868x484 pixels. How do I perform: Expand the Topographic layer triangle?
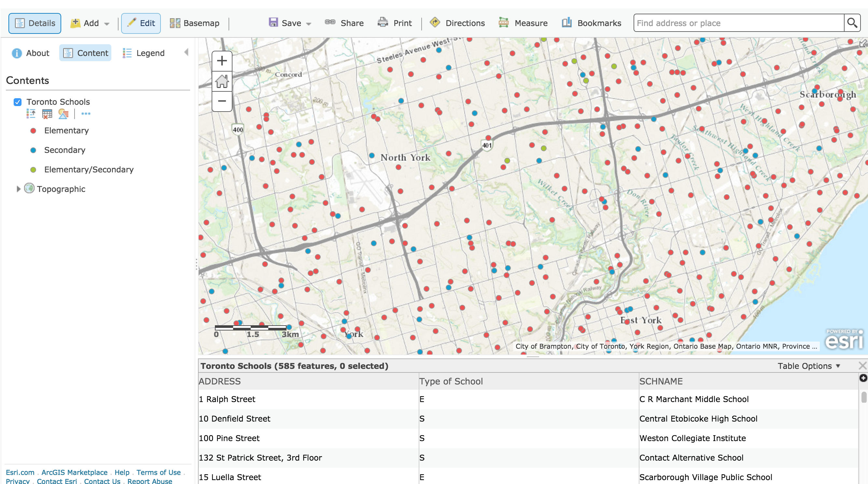click(19, 189)
